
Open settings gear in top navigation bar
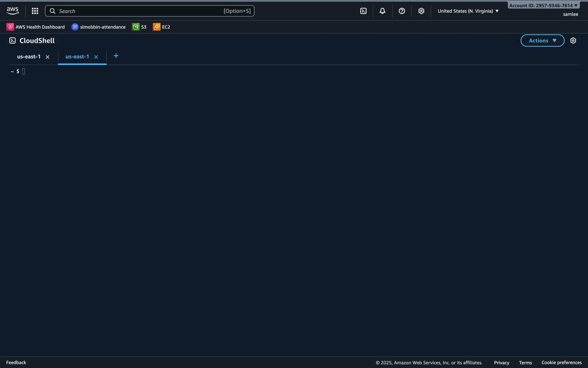[x=421, y=11]
